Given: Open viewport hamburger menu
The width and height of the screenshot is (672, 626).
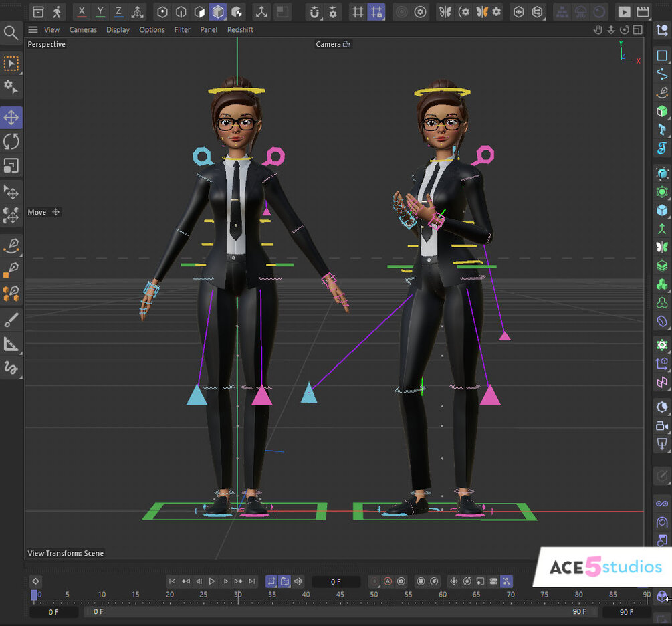Looking at the screenshot, I should coord(33,29).
